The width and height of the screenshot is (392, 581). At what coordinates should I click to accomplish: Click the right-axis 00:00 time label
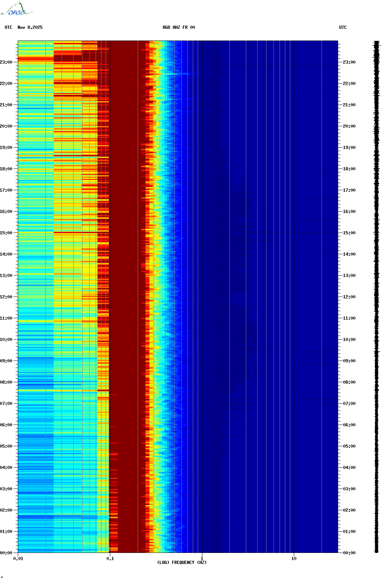349,553
